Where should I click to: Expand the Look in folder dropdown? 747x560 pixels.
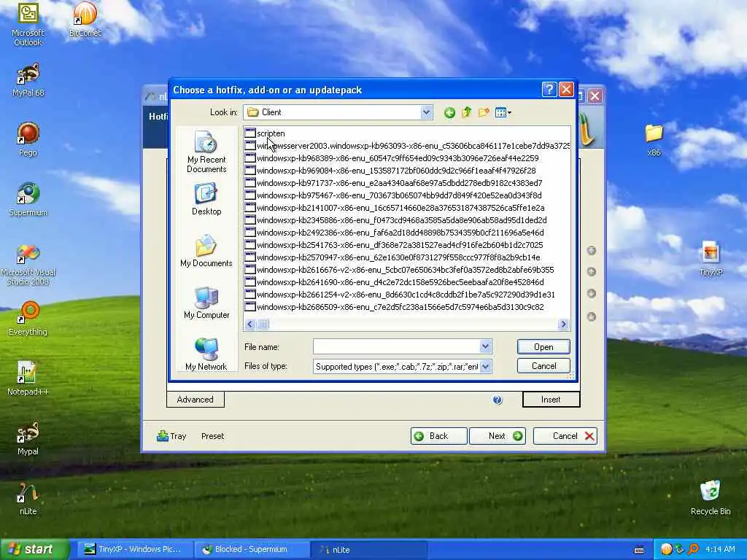coord(426,112)
